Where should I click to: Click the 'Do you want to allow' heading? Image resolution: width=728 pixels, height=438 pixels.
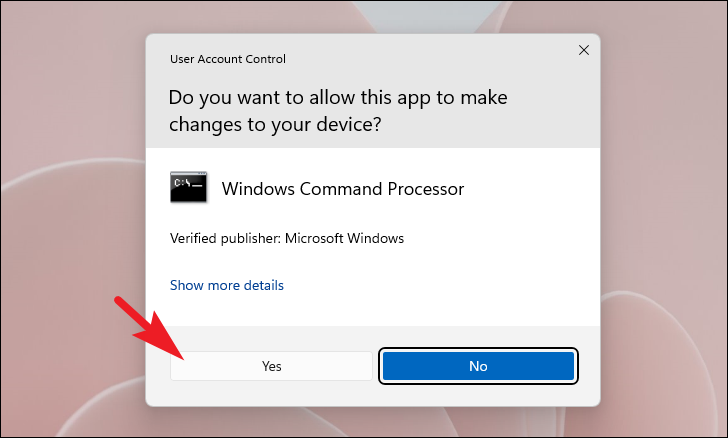tap(338, 98)
